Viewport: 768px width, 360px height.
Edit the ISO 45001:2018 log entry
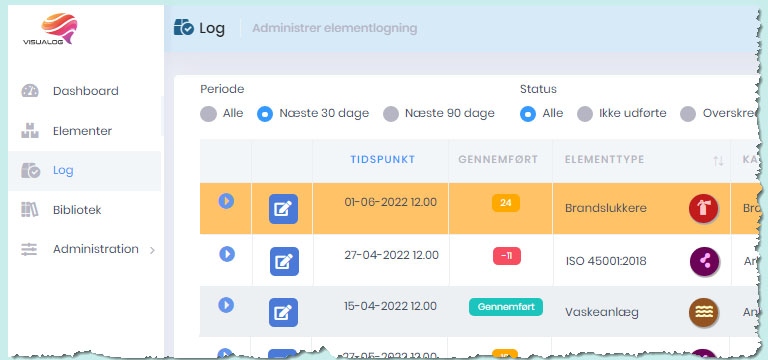coord(284,262)
